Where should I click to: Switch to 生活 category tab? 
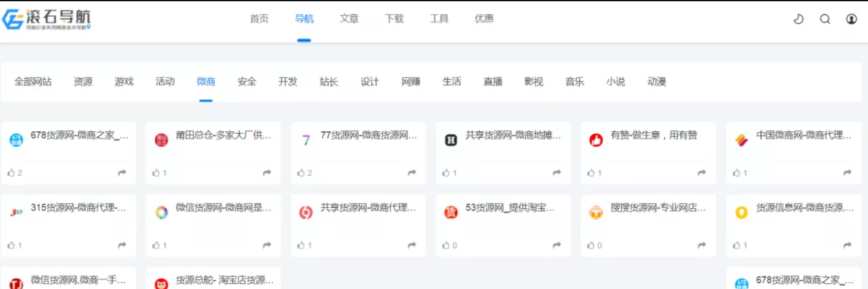[x=451, y=81]
